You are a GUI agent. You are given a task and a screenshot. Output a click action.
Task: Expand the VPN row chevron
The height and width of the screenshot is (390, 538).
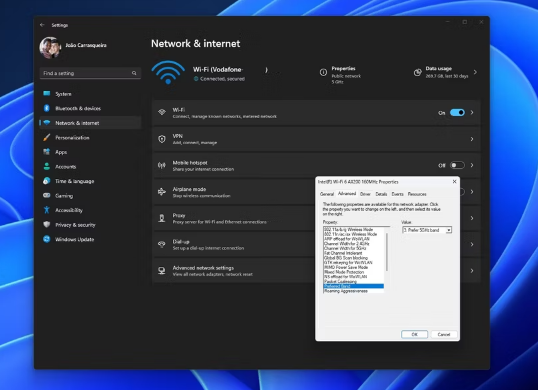click(472, 139)
